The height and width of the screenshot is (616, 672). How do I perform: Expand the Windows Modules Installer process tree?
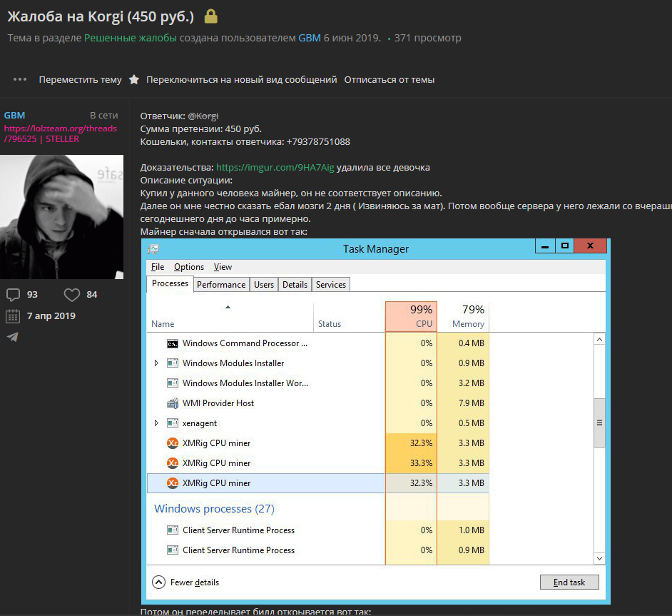[156, 363]
